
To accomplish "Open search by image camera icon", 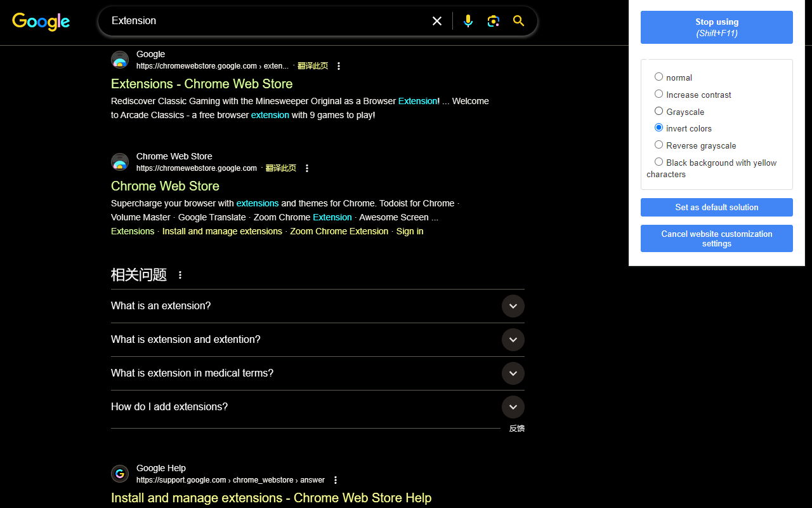I will click(494, 21).
